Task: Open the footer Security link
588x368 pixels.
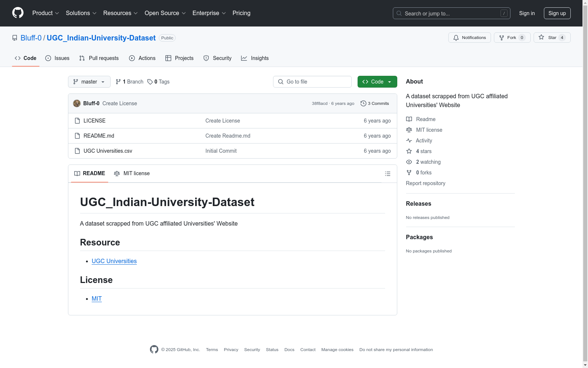Action: pyautogui.click(x=252, y=350)
